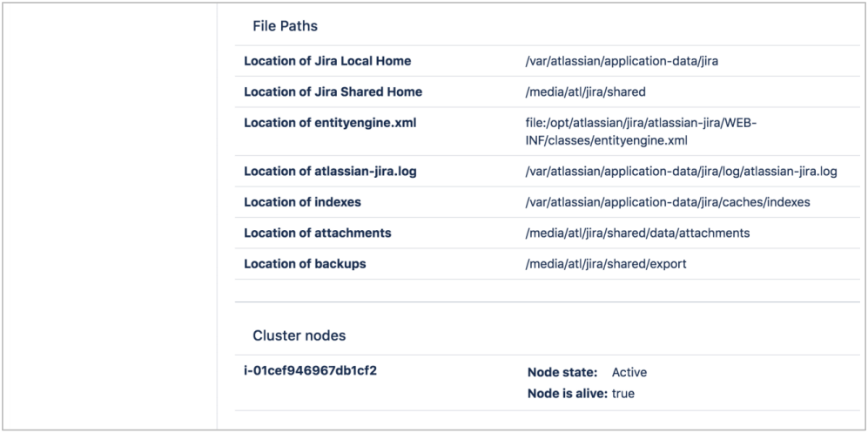Select the Location of entityengine.xml label
Viewport: 868px width, 433px height.
[x=330, y=123]
